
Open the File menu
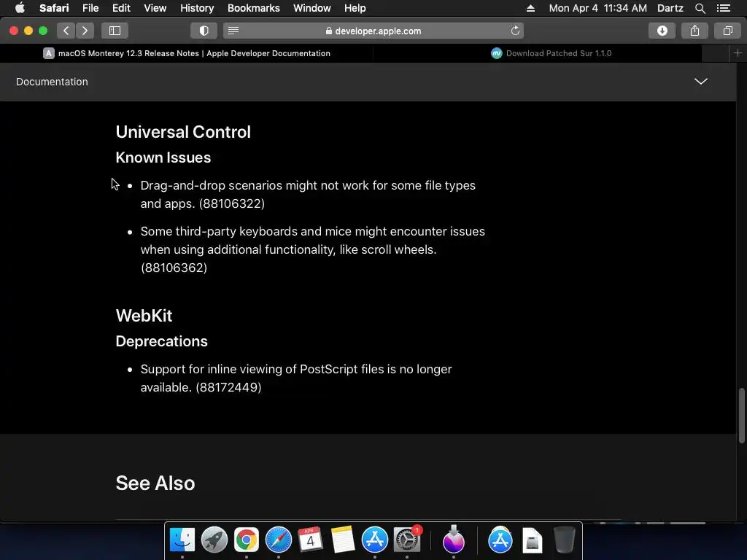point(90,8)
